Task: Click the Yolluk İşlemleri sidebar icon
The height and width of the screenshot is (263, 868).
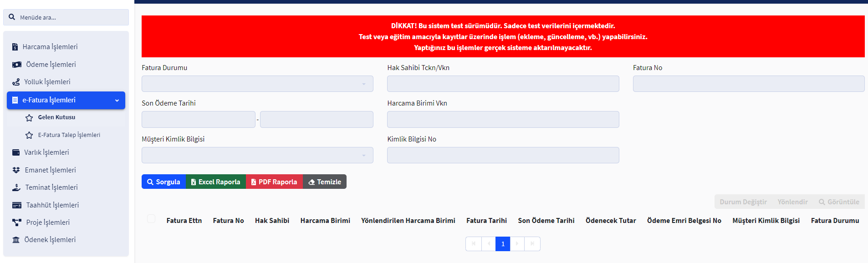Action: pos(16,82)
